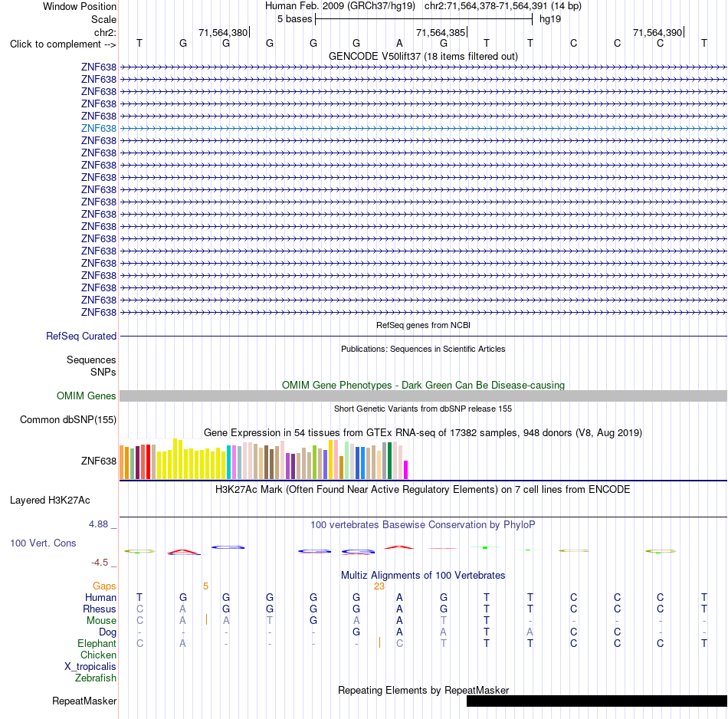
Task: Click the Chicken species label
Action: [98, 655]
